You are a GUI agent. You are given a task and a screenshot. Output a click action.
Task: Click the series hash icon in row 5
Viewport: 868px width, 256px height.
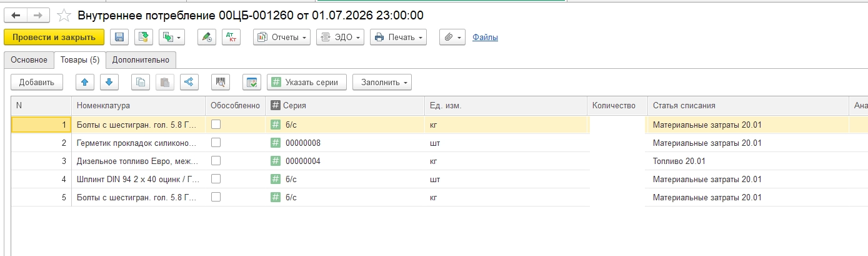click(276, 197)
